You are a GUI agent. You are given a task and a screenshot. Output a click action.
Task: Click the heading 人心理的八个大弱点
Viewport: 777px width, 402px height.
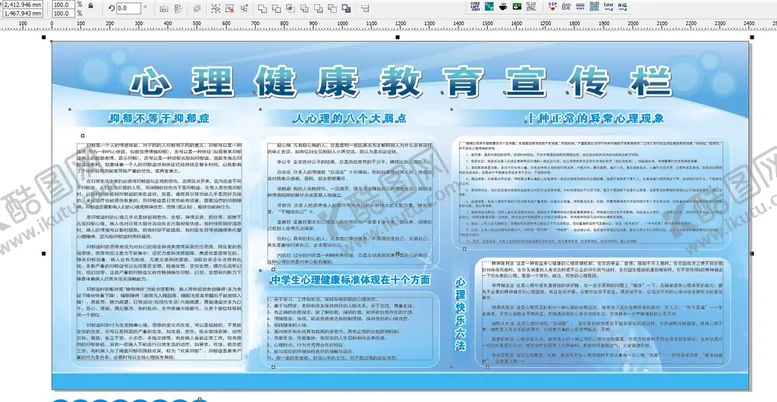(349, 118)
